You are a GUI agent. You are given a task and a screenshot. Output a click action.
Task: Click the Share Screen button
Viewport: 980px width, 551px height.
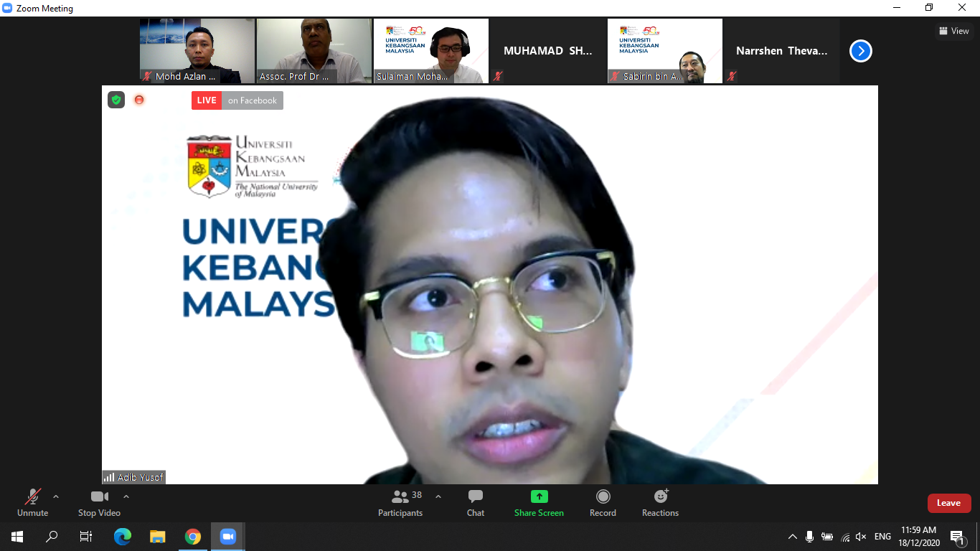(539, 503)
